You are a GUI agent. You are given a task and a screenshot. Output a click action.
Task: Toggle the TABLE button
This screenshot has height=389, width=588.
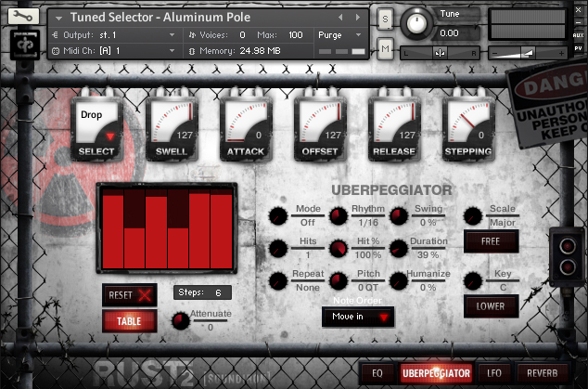click(x=129, y=321)
